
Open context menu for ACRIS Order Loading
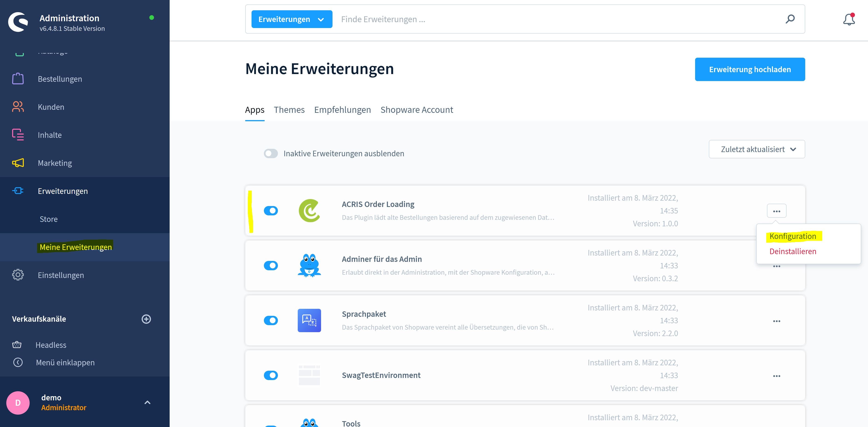tap(777, 211)
